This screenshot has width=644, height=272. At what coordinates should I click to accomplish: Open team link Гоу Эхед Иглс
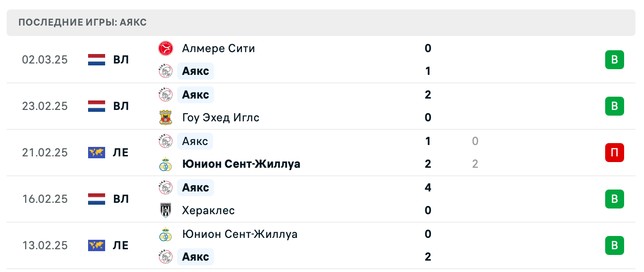point(221,118)
